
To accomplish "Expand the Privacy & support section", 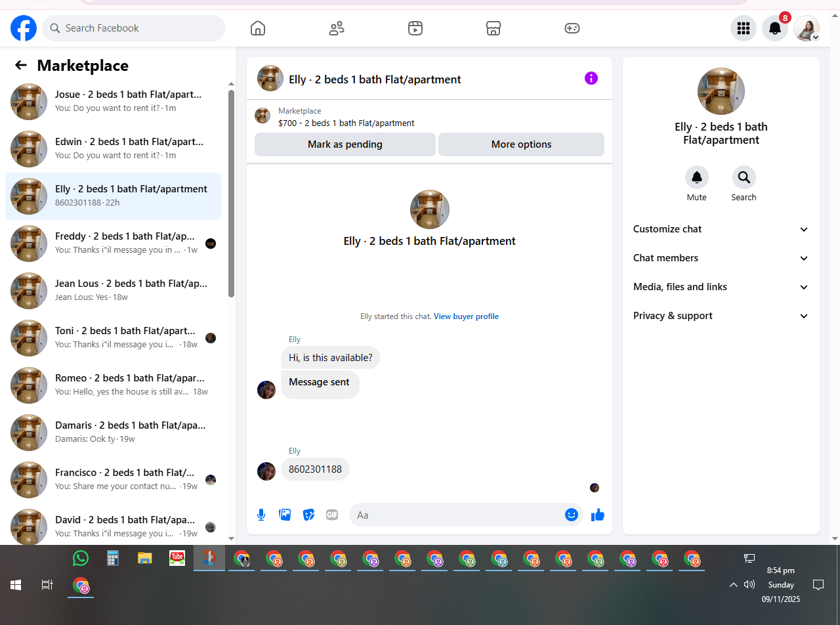I will point(721,316).
